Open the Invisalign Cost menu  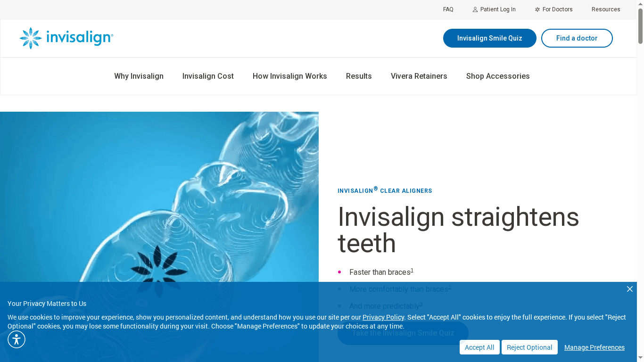tap(208, 76)
